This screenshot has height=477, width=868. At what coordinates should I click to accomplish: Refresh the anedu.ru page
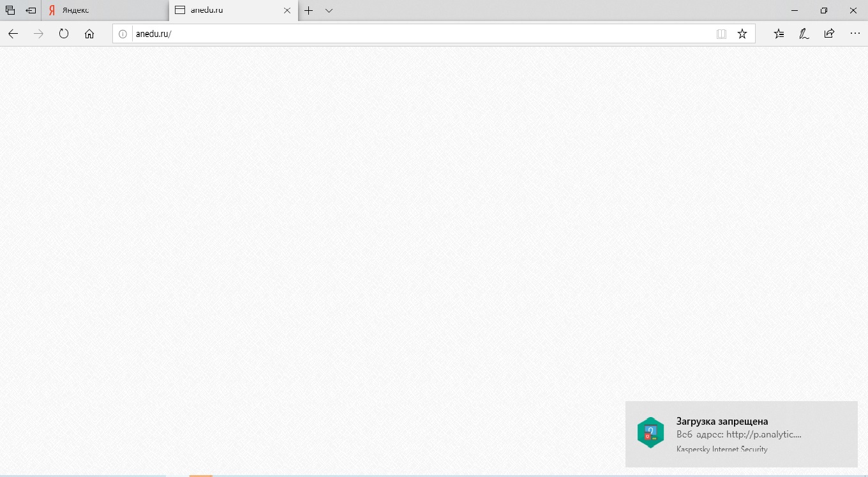coord(64,34)
